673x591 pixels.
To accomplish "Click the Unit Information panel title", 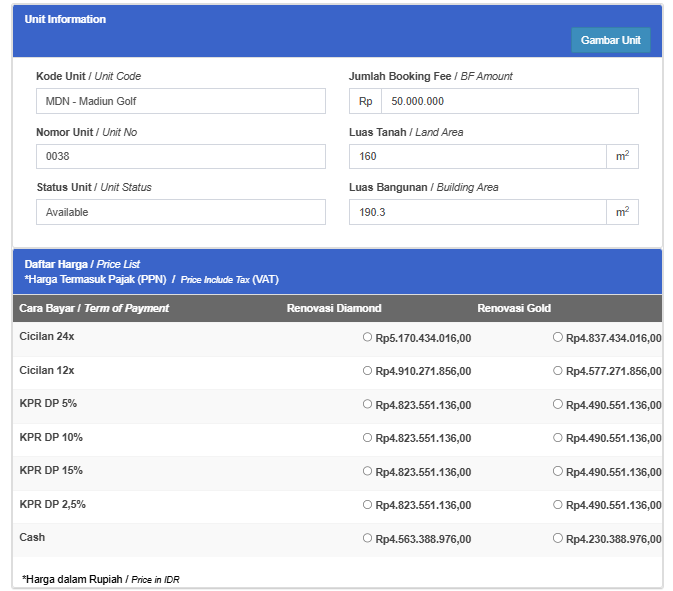I will (x=65, y=19).
